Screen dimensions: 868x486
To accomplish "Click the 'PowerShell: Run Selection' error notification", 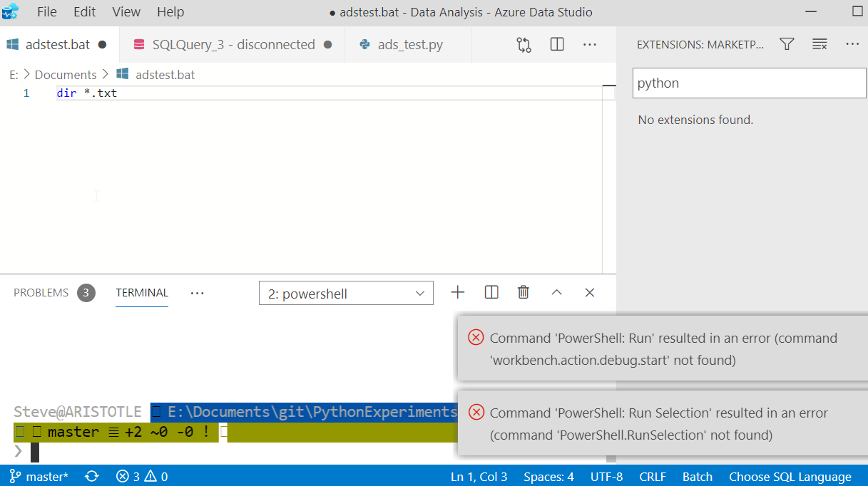I will (663, 423).
